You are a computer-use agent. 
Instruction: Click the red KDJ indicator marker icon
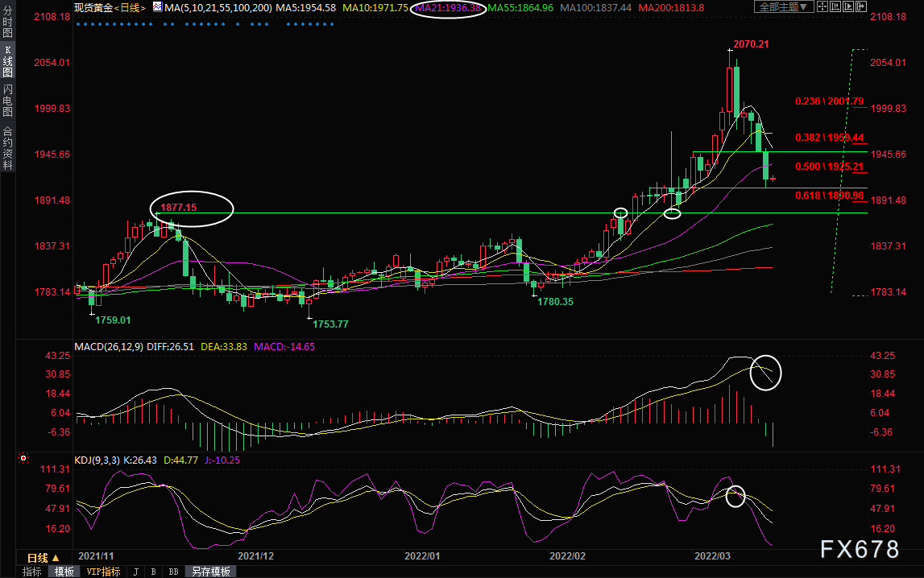coord(23,458)
